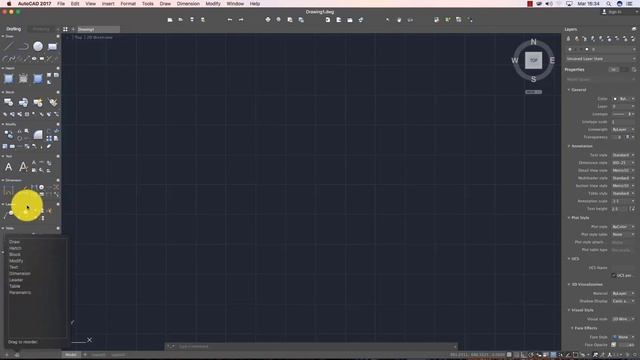Select the Drawing1 file tab
640x360 pixels.
[x=98, y=29]
